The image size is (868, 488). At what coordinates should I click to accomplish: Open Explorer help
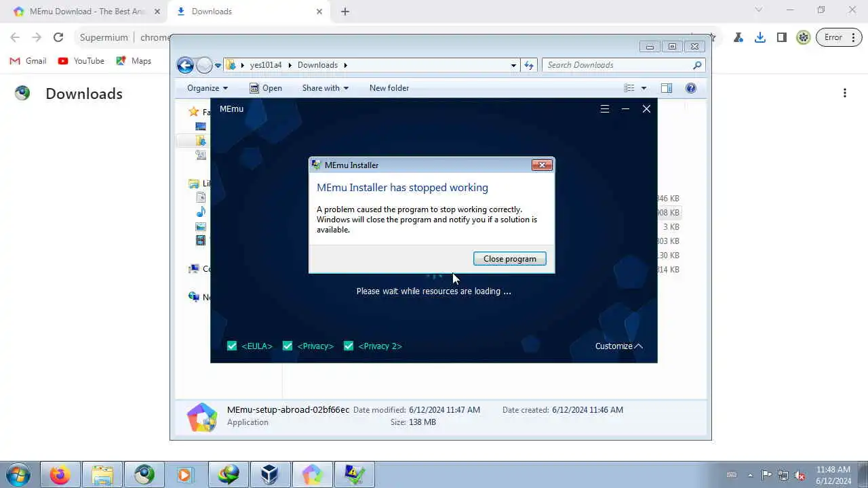[x=690, y=88]
